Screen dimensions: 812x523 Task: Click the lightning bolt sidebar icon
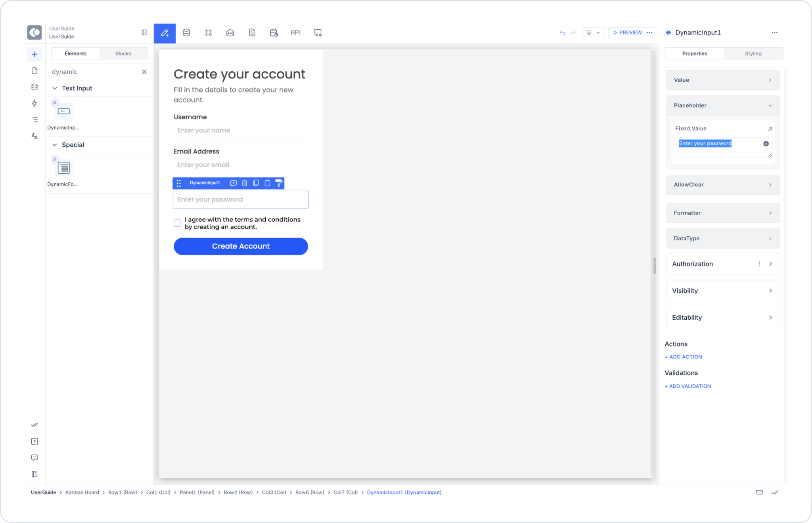click(x=34, y=103)
